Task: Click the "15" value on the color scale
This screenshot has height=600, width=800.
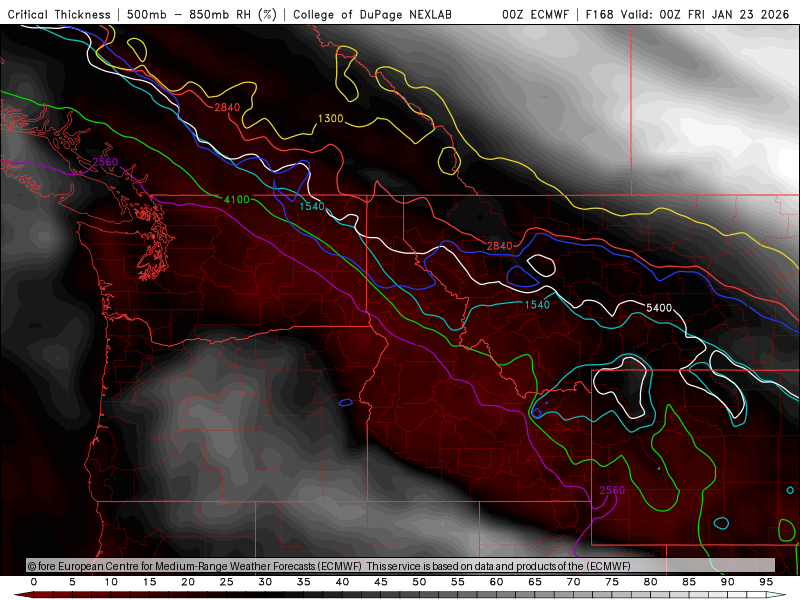Action: (x=149, y=582)
